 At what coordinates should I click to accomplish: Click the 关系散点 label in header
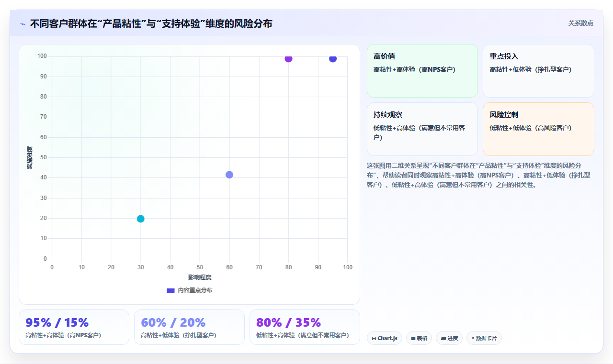click(580, 23)
